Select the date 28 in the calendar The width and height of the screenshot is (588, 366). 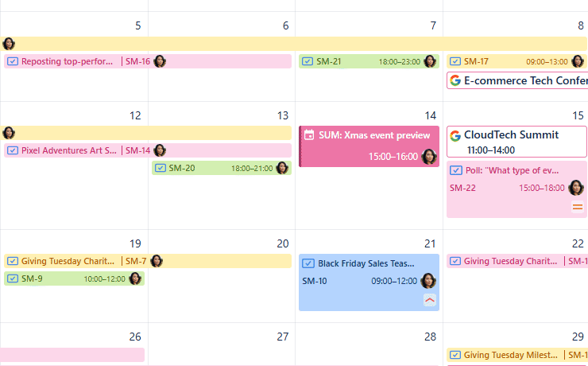click(430, 337)
